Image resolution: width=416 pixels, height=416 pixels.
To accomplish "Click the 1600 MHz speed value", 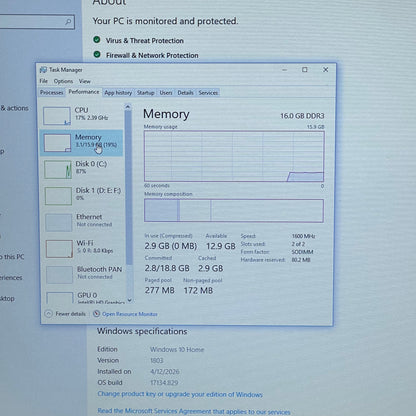I will coord(303,236).
